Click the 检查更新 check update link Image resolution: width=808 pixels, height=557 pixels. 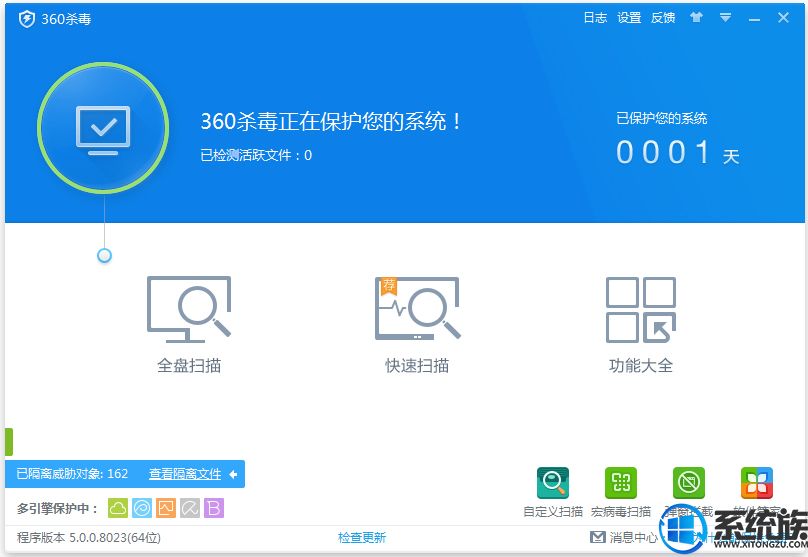pyautogui.click(x=362, y=537)
